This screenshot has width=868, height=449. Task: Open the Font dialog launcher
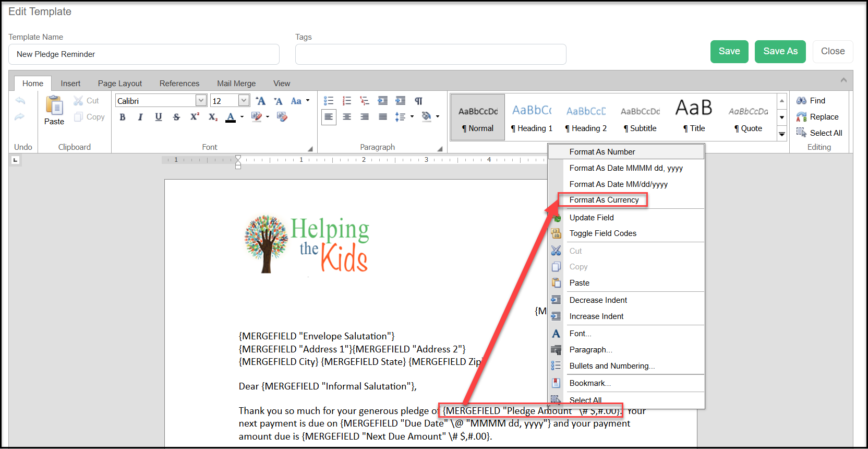(310, 149)
